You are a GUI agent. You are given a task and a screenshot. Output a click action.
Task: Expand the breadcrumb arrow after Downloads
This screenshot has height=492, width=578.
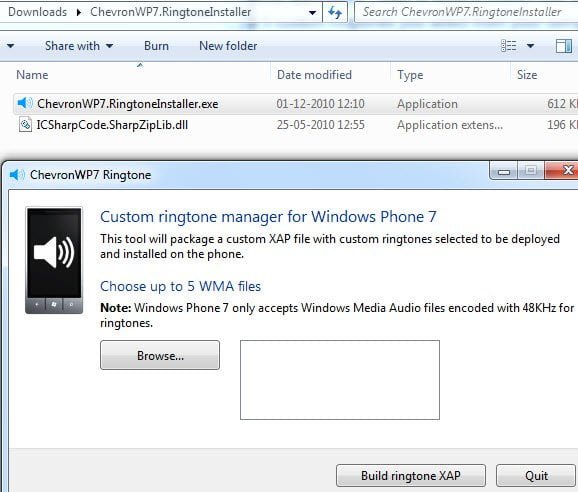pyautogui.click(x=79, y=13)
